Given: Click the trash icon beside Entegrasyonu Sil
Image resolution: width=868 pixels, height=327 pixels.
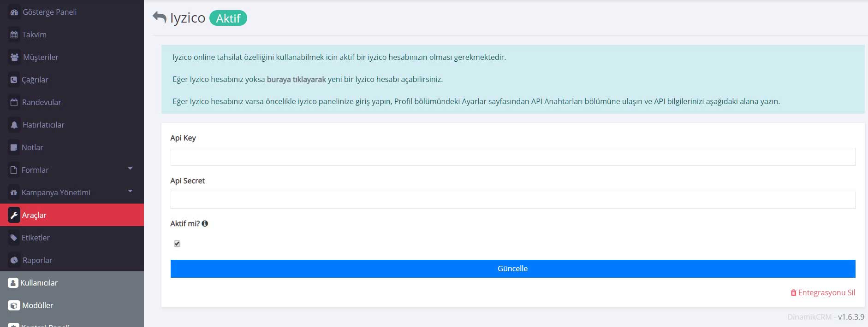Looking at the screenshot, I should click(x=793, y=292).
